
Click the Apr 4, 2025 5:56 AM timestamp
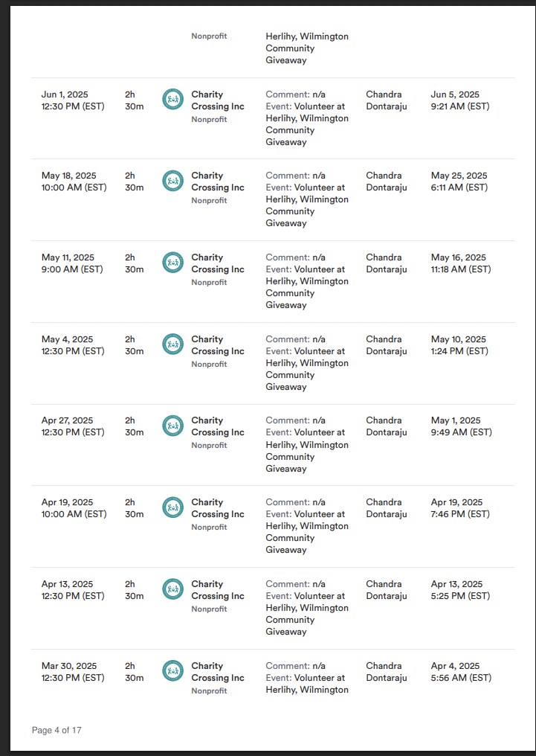click(x=461, y=672)
